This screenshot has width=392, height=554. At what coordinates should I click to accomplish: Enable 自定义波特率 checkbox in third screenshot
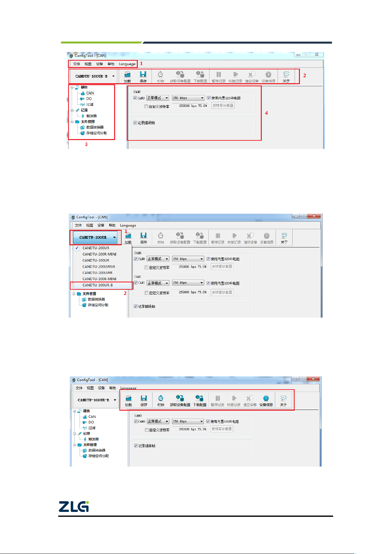coord(147,430)
